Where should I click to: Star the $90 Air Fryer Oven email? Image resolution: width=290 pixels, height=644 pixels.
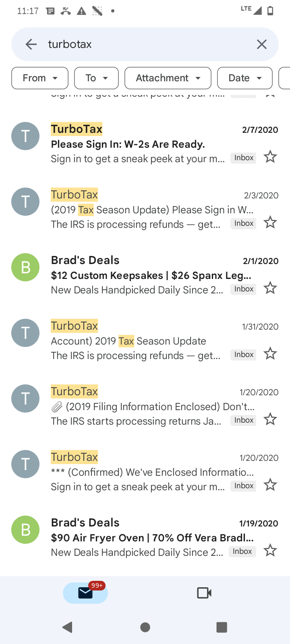pyautogui.click(x=270, y=551)
